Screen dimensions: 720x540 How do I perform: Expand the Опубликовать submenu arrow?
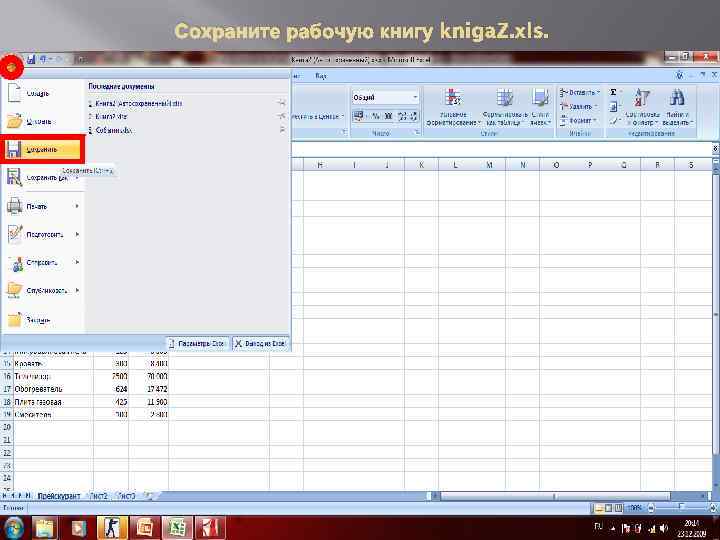coord(77,290)
